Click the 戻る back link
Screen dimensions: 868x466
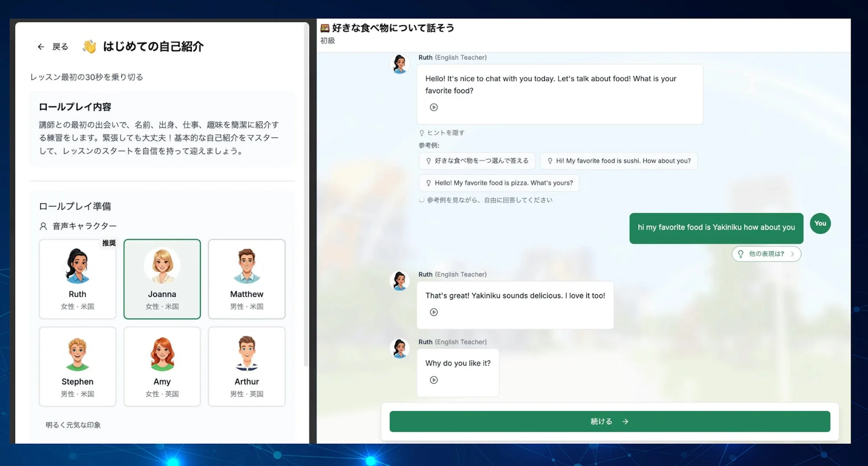61,46
